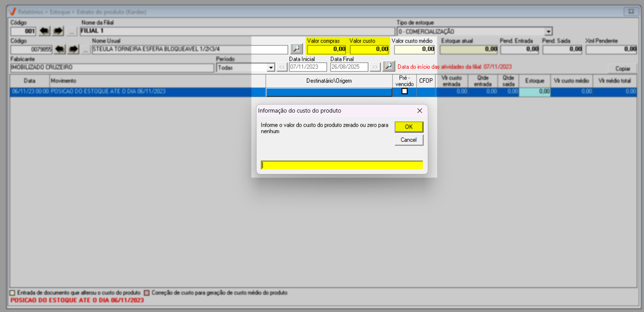The width and height of the screenshot is (644, 312).
Task: Click the highlighted Estoque cell 0,00
Action: coord(535,91)
